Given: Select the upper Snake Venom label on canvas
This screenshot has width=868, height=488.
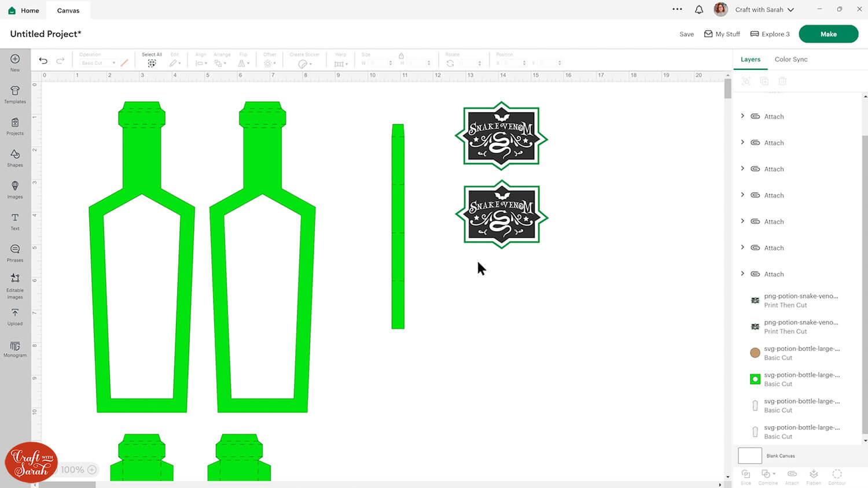Looking at the screenshot, I should pos(501,136).
